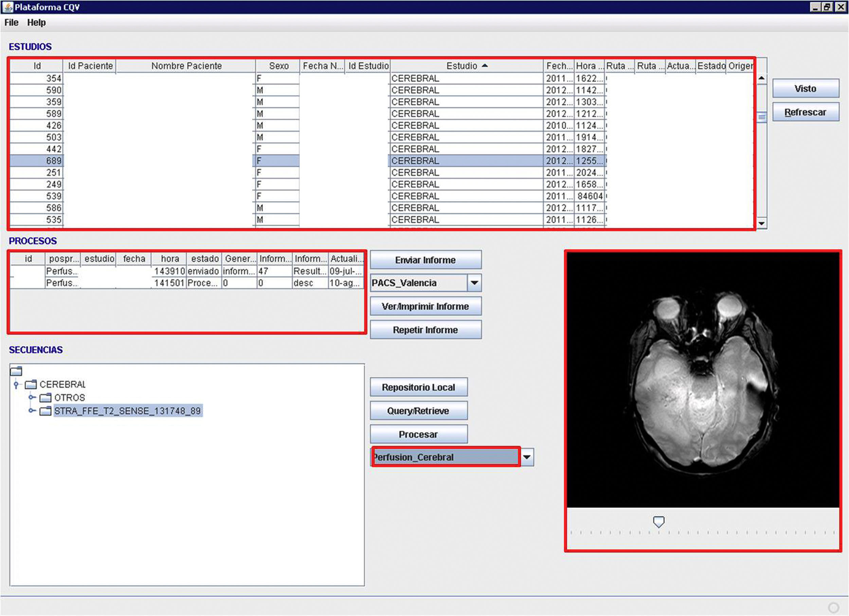Click the OTROS folder icon
849x616 pixels.
pyautogui.click(x=45, y=397)
